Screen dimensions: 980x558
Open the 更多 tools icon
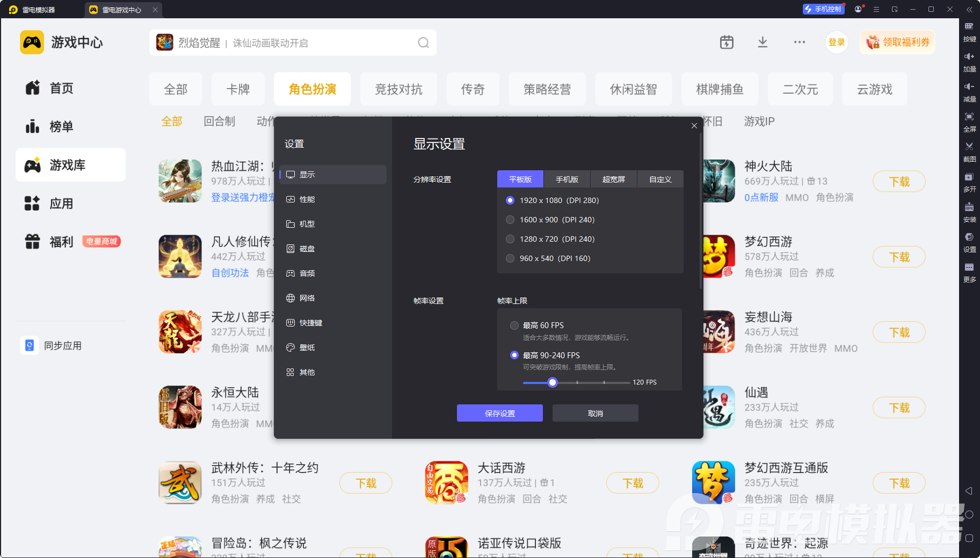pos(969,272)
